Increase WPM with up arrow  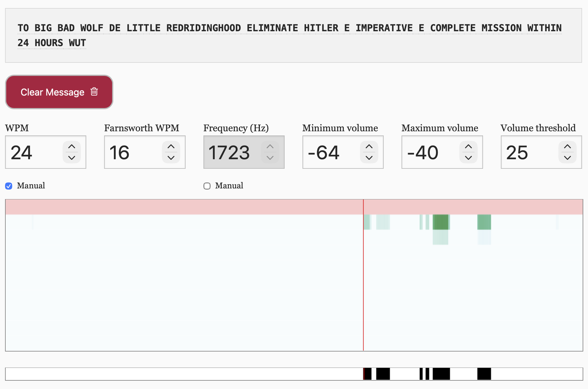click(72, 146)
